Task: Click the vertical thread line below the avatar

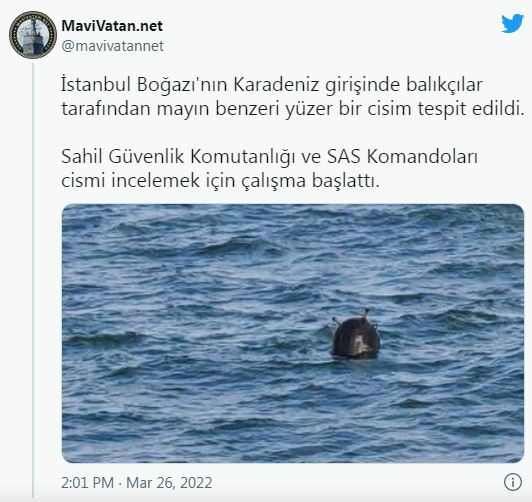Action: [33, 280]
